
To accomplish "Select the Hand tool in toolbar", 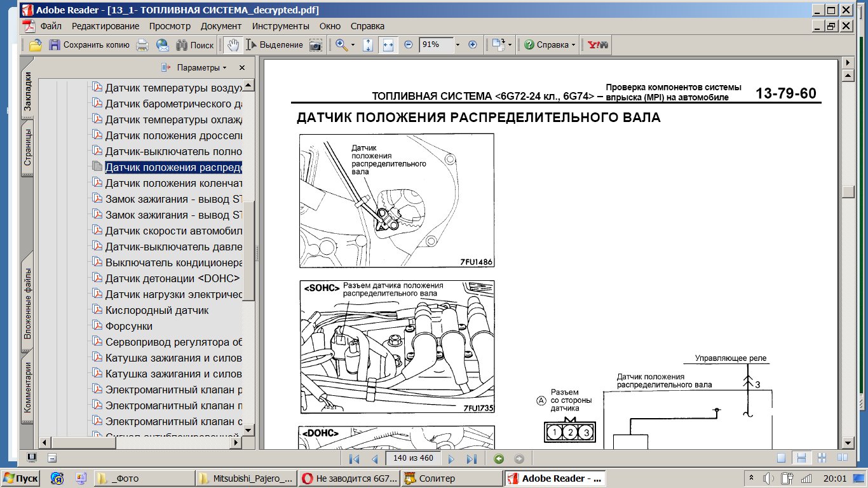I will pyautogui.click(x=233, y=45).
